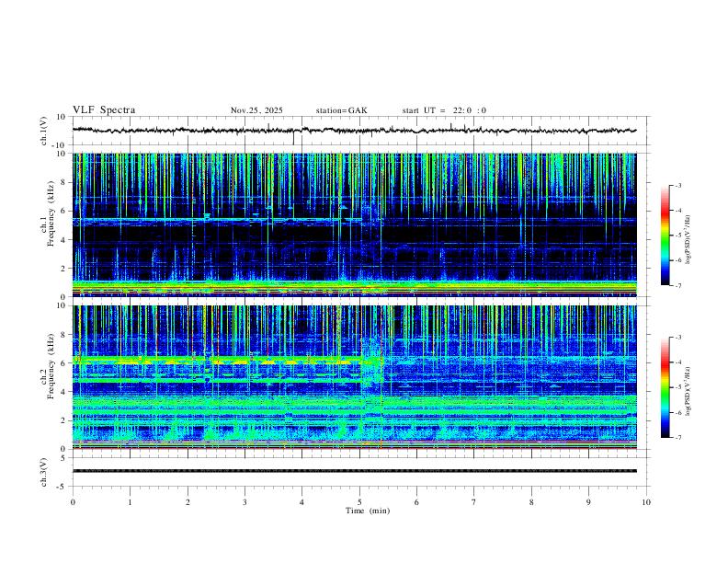
Task: Click time axis tick label '9'
Action: coord(588,502)
